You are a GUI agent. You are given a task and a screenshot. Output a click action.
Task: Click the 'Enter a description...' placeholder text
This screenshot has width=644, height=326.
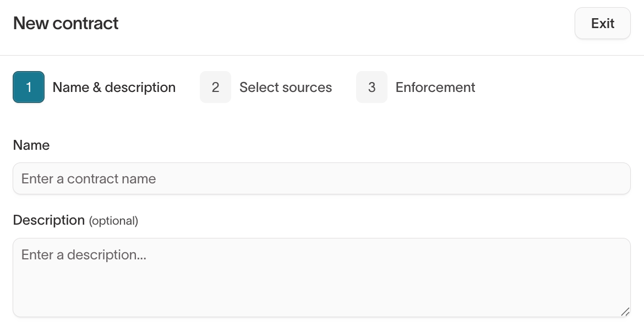(x=84, y=255)
